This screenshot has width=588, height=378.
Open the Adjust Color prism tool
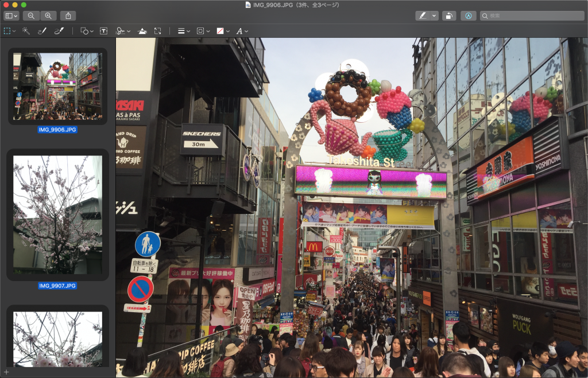tap(142, 31)
